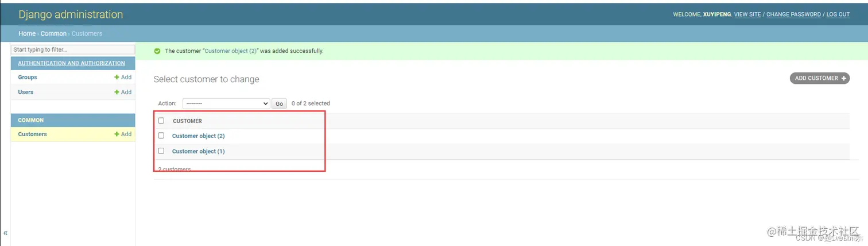Click the Common breadcrumb

[53, 33]
